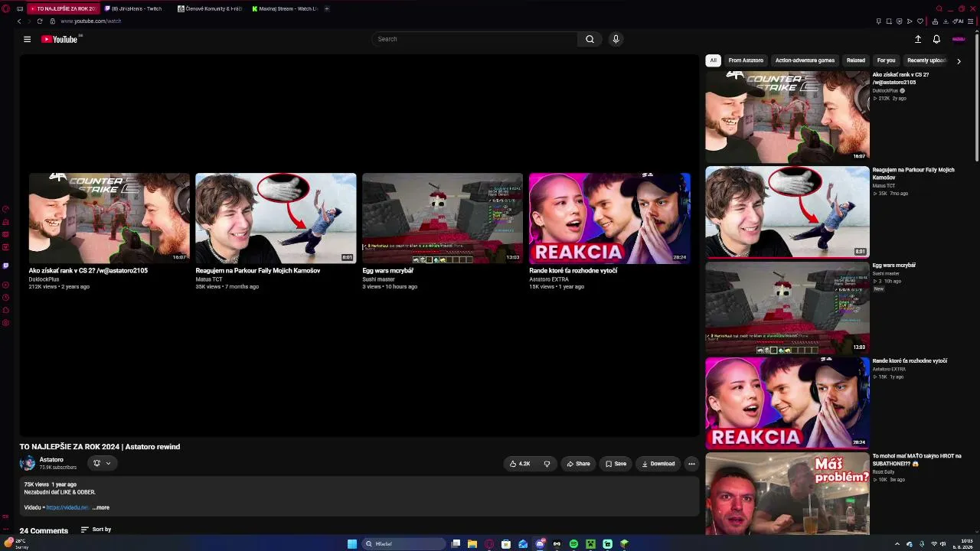
Task: Click the Windows Start button
Action: pos(352,544)
